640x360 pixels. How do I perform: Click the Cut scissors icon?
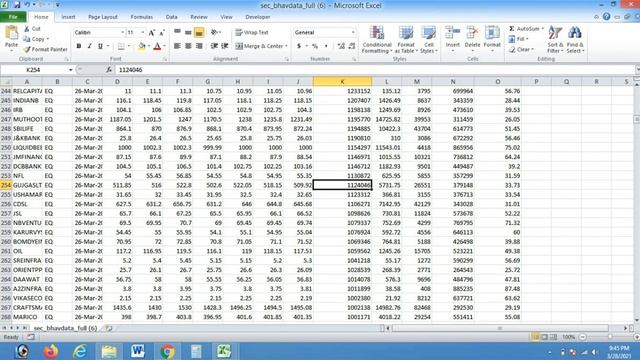click(27, 29)
